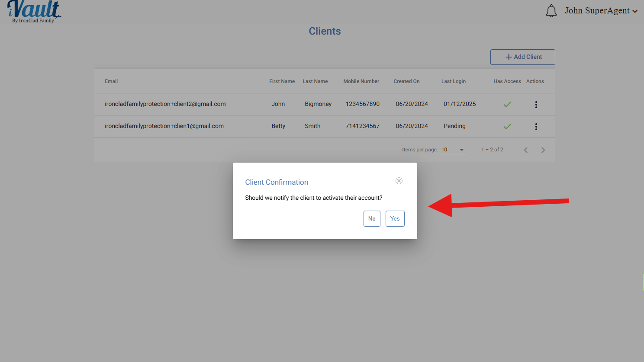Click the last name Bigmoney cell
The height and width of the screenshot is (362, 644).
(318, 104)
